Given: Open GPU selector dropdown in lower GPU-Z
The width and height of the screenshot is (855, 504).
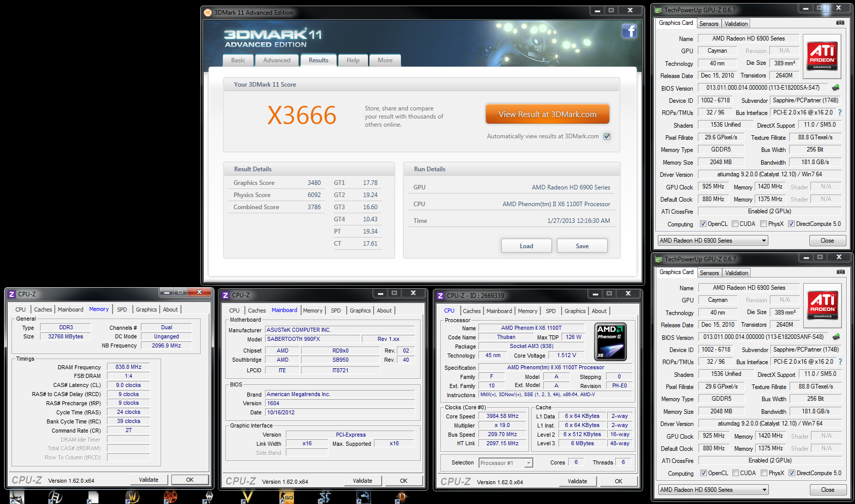Looking at the screenshot, I should point(714,490).
